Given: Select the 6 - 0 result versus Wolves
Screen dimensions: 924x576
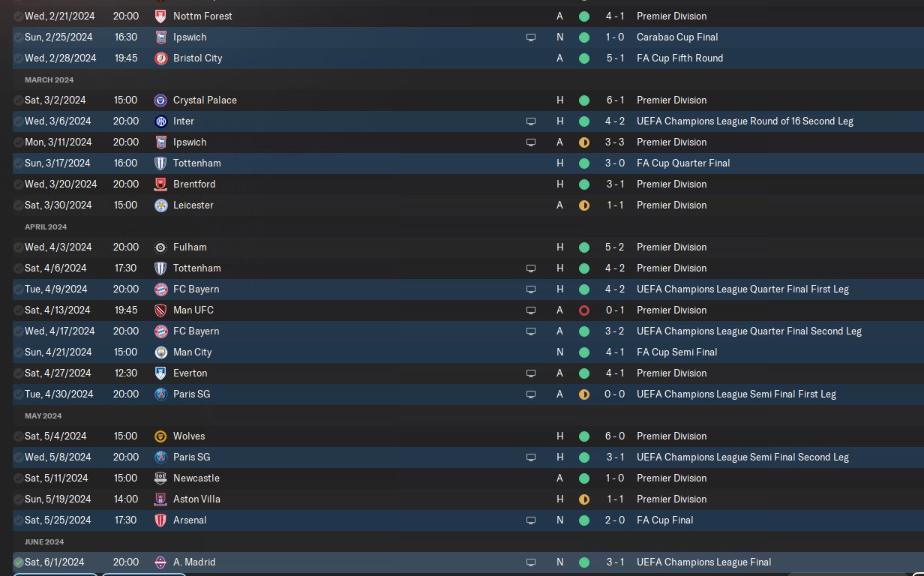Looking at the screenshot, I should click(x=615, y=436).
